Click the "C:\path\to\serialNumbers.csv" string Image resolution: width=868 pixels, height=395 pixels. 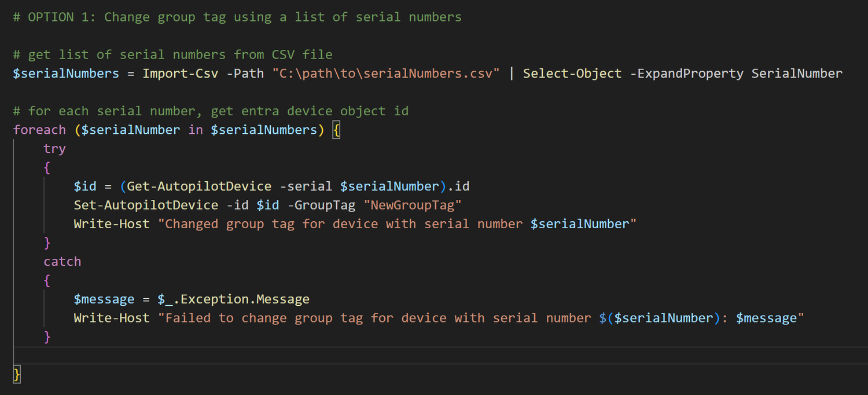386,74
